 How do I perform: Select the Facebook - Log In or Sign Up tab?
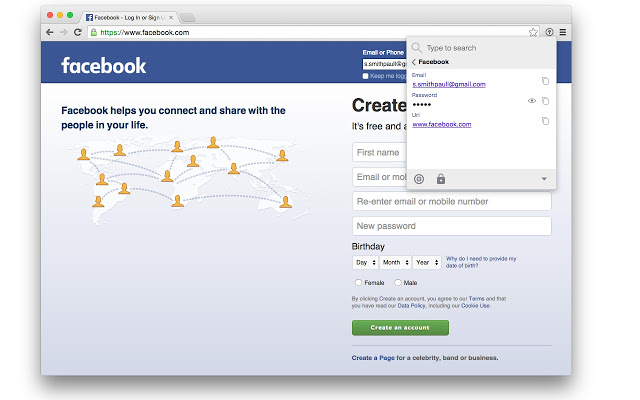[129, 18]
